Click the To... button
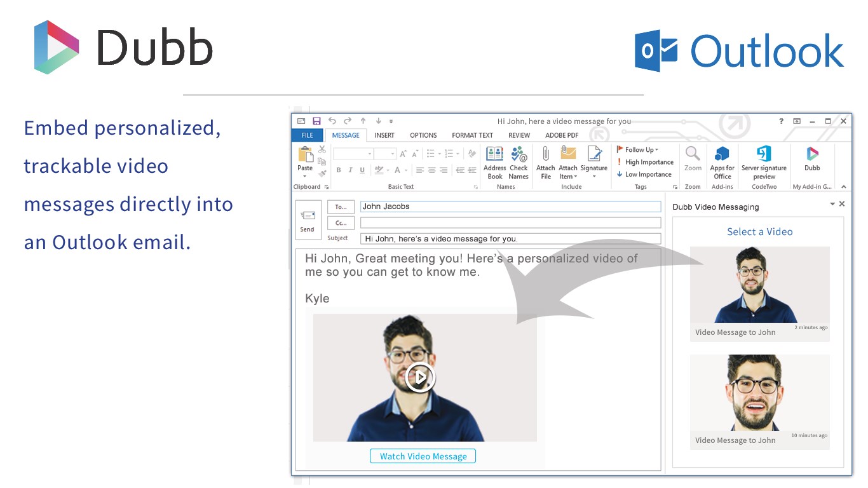The height and width of the screenshot is (488, 868). point(341,207)
